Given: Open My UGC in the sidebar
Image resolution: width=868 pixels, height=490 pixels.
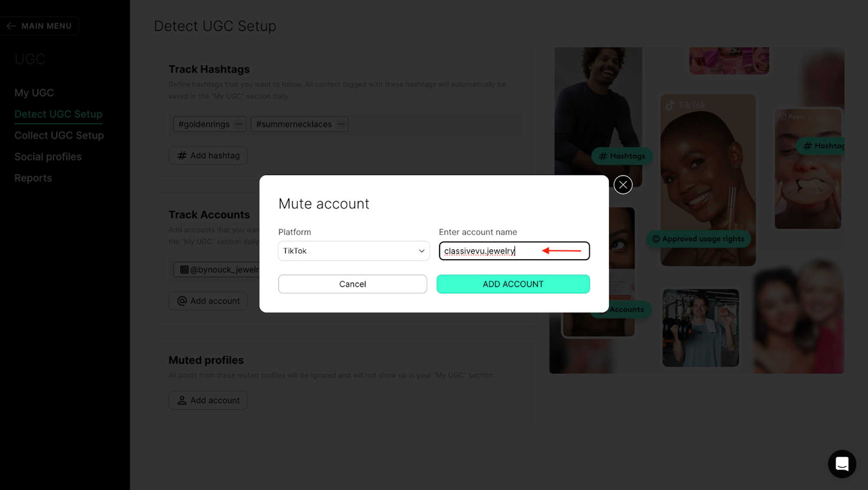Looking at the screenshot, I should click(x=34, y=93).
